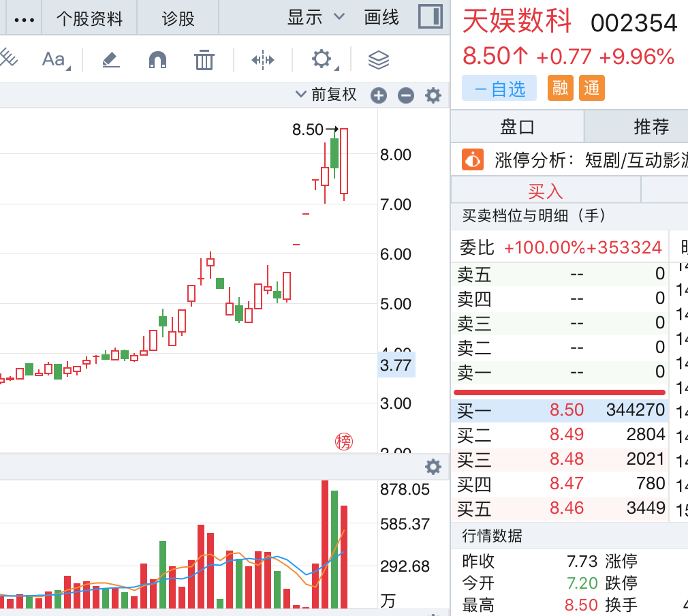Image resolution: width=688 pixels, height=616 pixels.
Task: Open the layers stack icon
Action: [x=378, y=60]
